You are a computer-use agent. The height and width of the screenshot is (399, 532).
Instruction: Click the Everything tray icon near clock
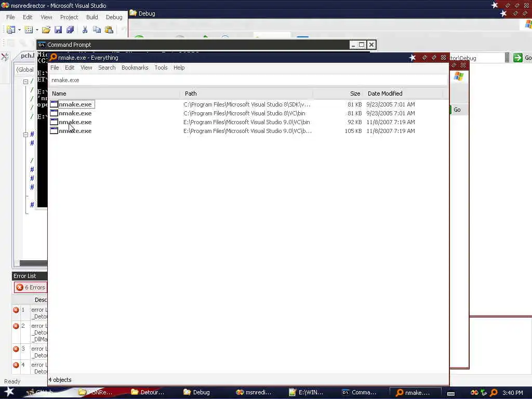(x=494, y=393)
